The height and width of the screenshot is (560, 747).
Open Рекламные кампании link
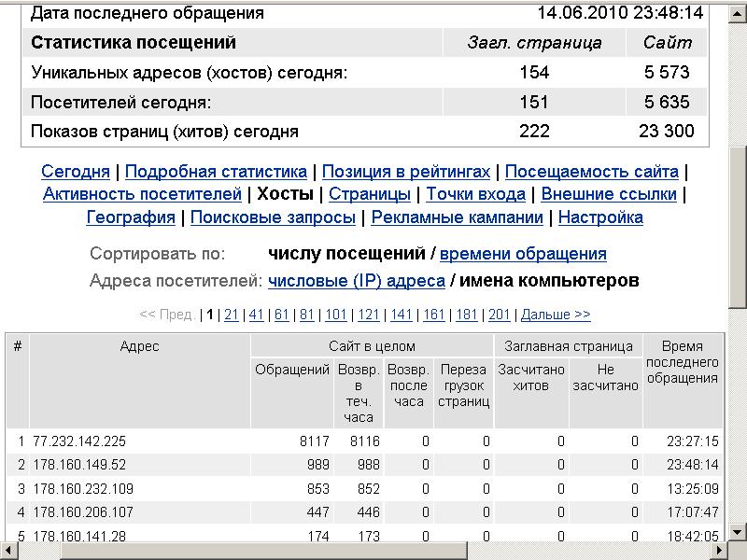point(457,217)
